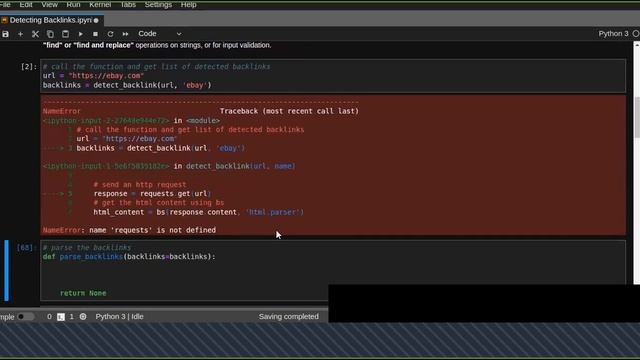This screenshot has width=640, height=360.
Task: Click the NameError requests not defined message
Action: tap(129, 230)
